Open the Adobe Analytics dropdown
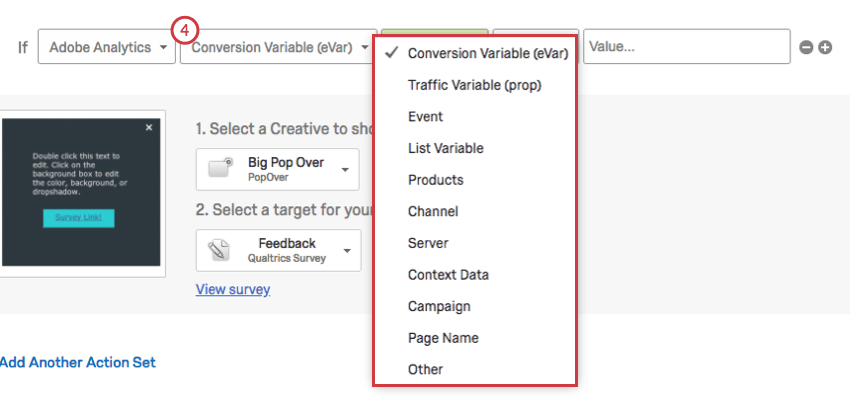850x409 pixels. (x=107, y=47)
